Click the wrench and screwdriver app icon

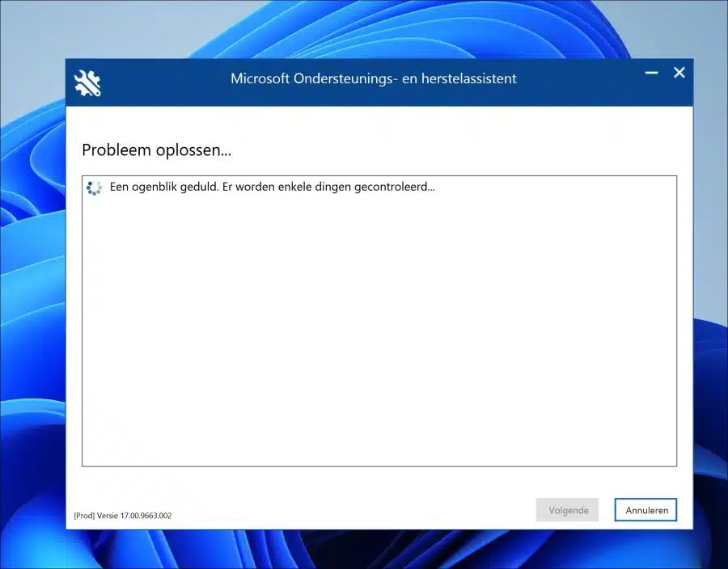(87, 83)
